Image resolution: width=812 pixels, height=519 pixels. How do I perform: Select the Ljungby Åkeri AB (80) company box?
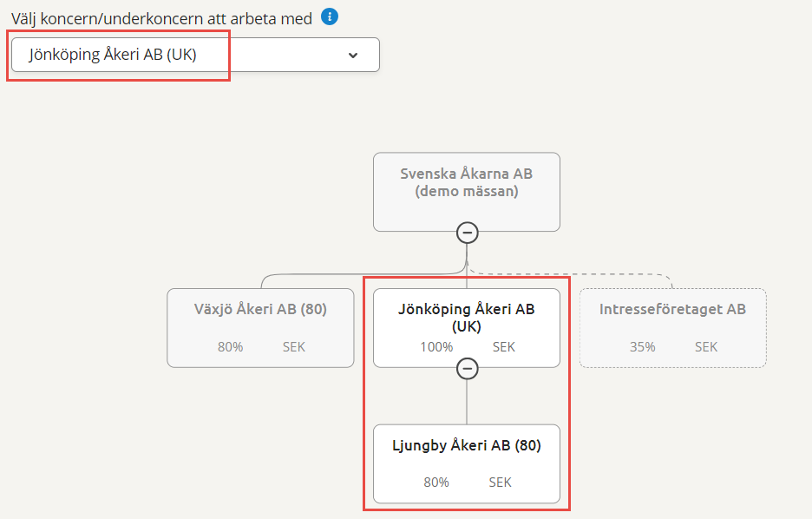[x=467, y=463]
